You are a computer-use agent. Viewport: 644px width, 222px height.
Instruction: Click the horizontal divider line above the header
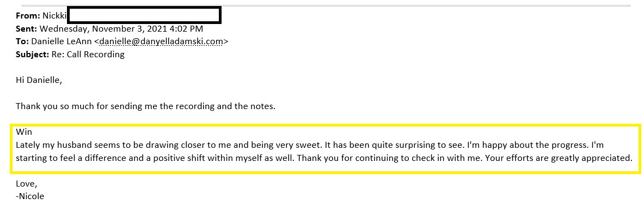click(x=326, y=6)
